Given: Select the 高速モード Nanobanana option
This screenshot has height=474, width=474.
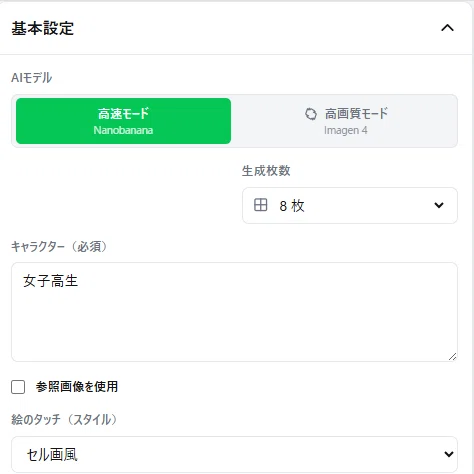Looking at the screenshot, I should 123,121.
